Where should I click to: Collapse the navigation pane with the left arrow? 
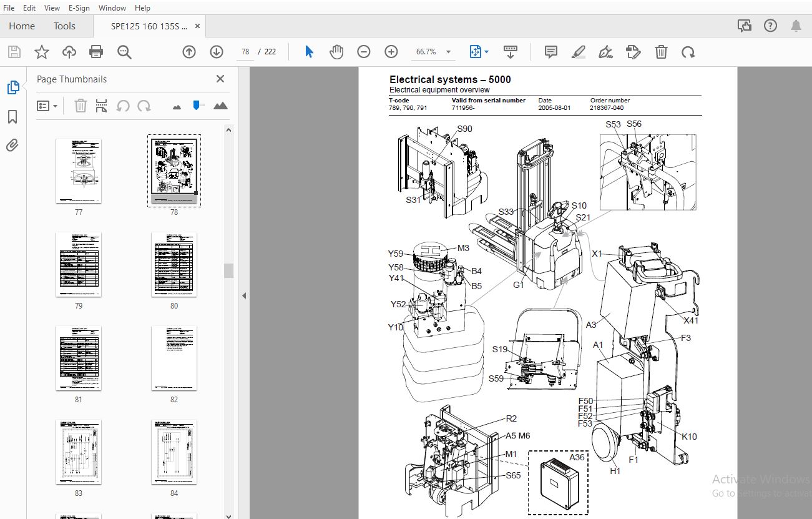[244, 295]
